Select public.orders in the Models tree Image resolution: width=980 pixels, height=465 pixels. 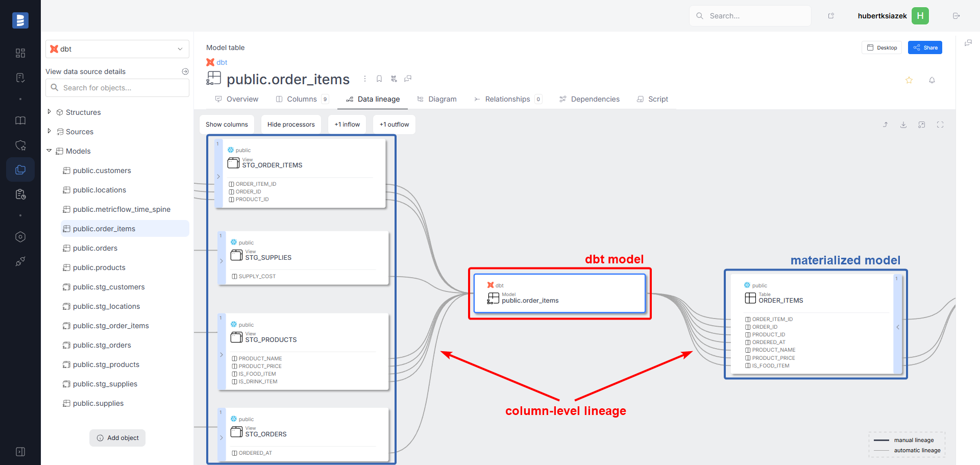[95, 248]
